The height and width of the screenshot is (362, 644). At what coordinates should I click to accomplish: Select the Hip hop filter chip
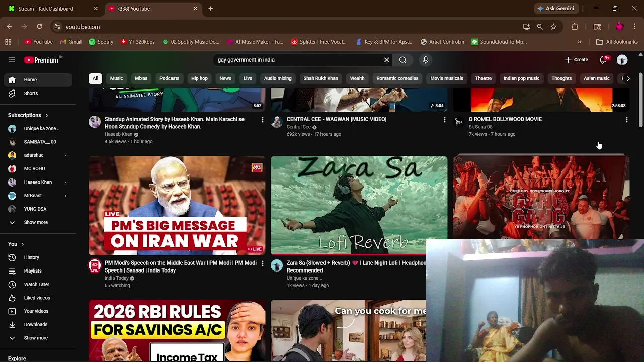point(199,78)
